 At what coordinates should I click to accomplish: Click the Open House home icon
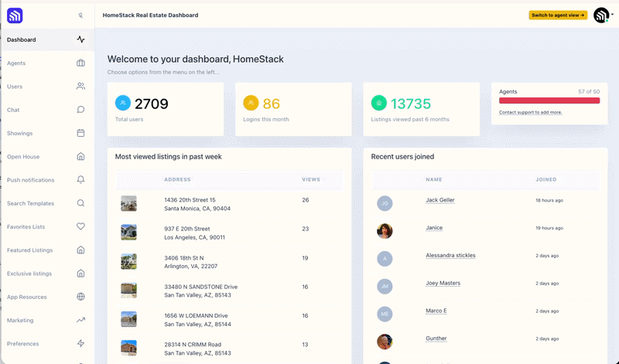pos(80,157)
